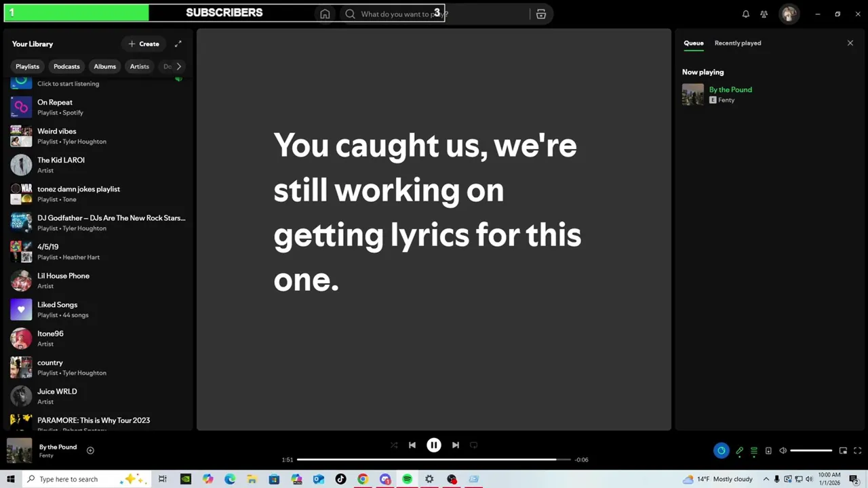
Task: Open the notifications bell
Action: click(x=746, y=14)
